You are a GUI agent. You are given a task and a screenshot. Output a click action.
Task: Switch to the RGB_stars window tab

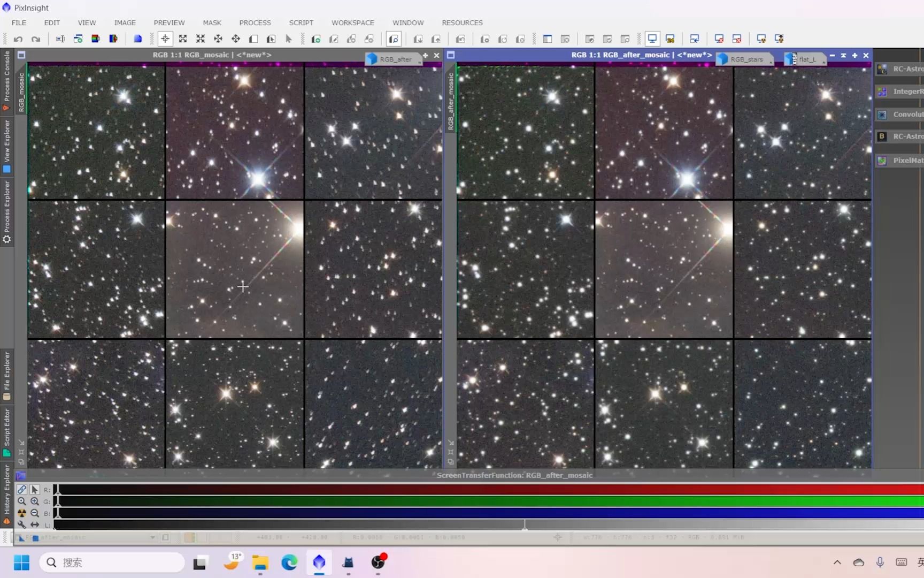[745, 59]
